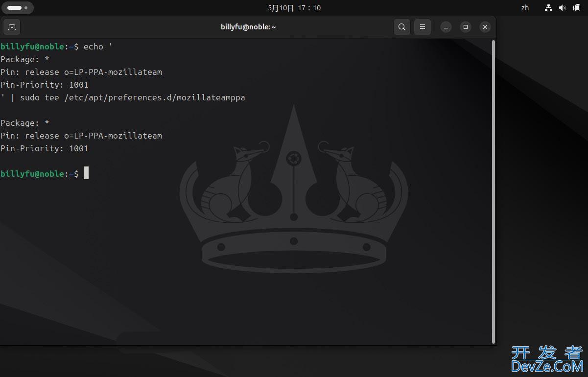588x377 pixels.
Task: Click the terminal vertical scrollbar
Action: [x=493, y=191]
